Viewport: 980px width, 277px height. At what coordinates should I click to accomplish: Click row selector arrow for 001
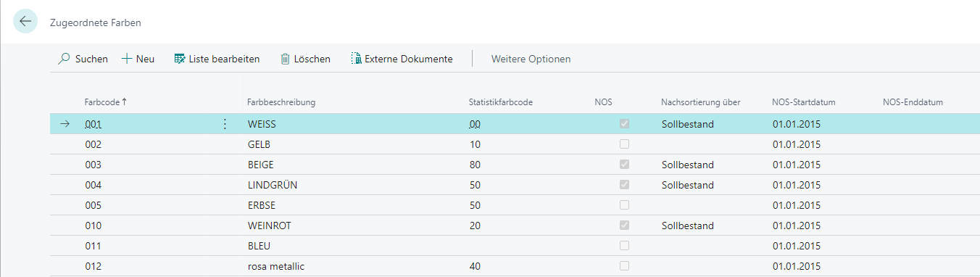(65, 124)
